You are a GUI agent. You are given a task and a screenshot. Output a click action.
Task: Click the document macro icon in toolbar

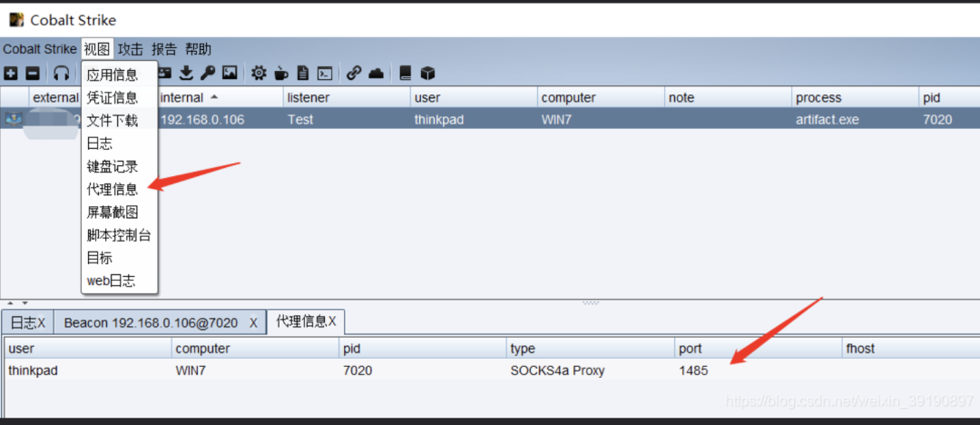tap(302, 74)
